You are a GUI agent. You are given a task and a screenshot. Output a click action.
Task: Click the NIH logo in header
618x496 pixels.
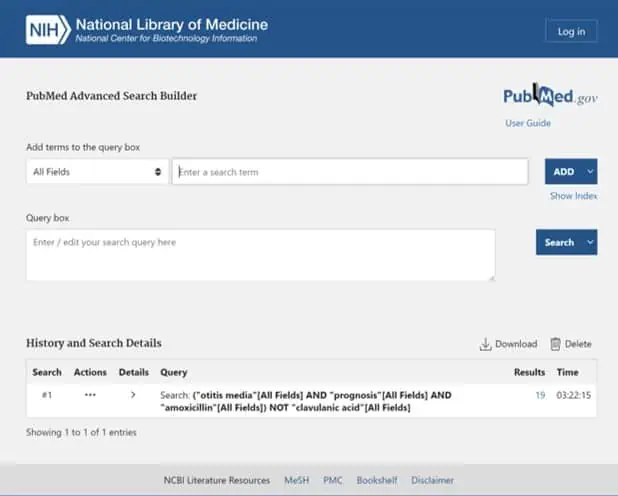coord(48,30)
